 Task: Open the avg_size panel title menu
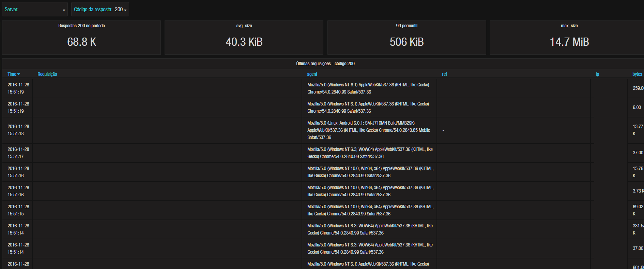coord(244,26)
